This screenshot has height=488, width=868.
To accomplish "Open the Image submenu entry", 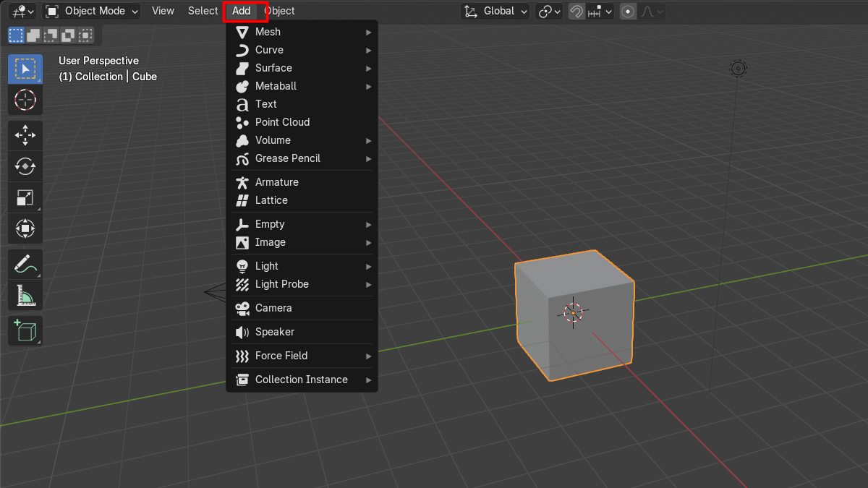I will 302,242.
